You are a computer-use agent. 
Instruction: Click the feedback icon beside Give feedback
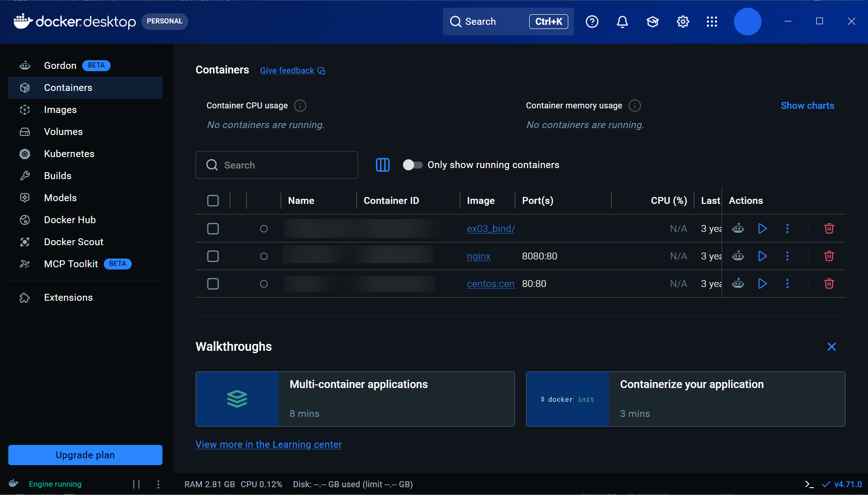tap(321, 71)
